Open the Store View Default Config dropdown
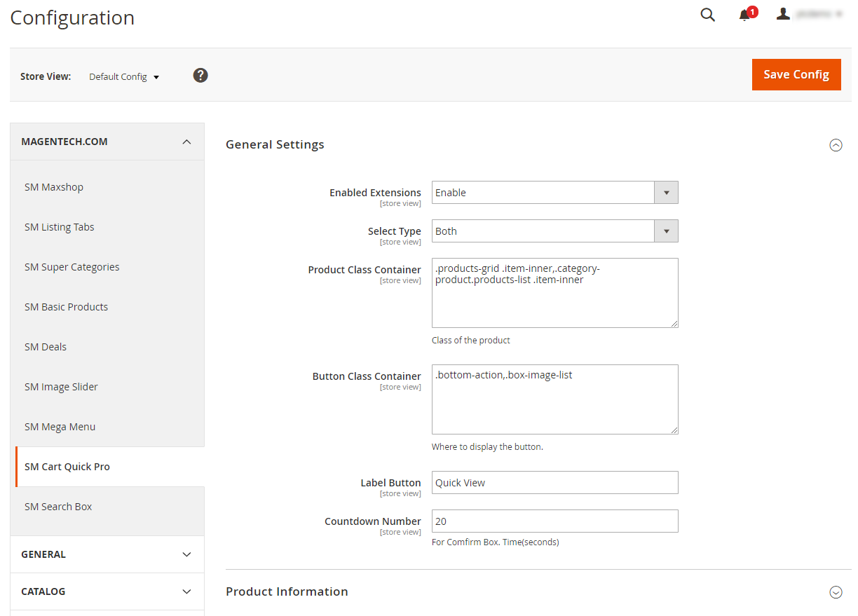 point(124,76)
